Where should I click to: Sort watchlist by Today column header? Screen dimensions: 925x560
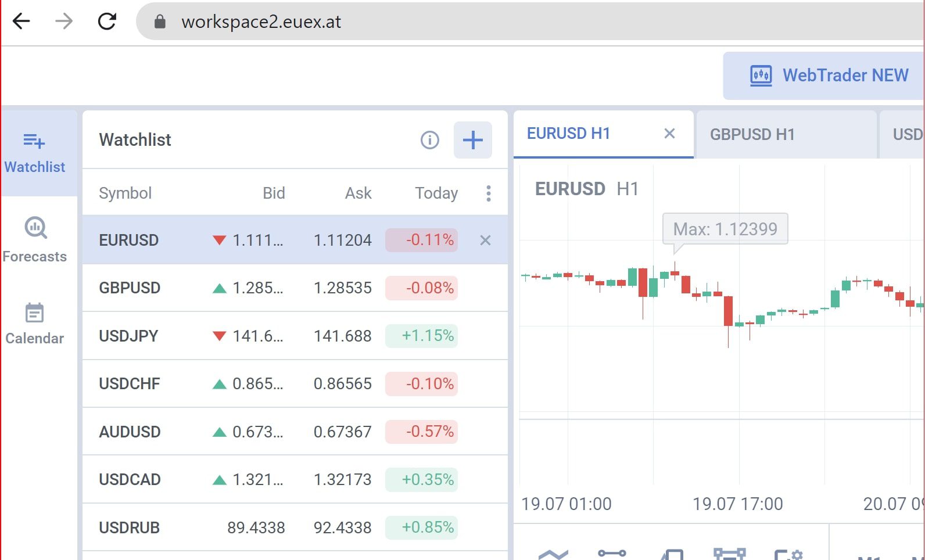tap(436, 193)
